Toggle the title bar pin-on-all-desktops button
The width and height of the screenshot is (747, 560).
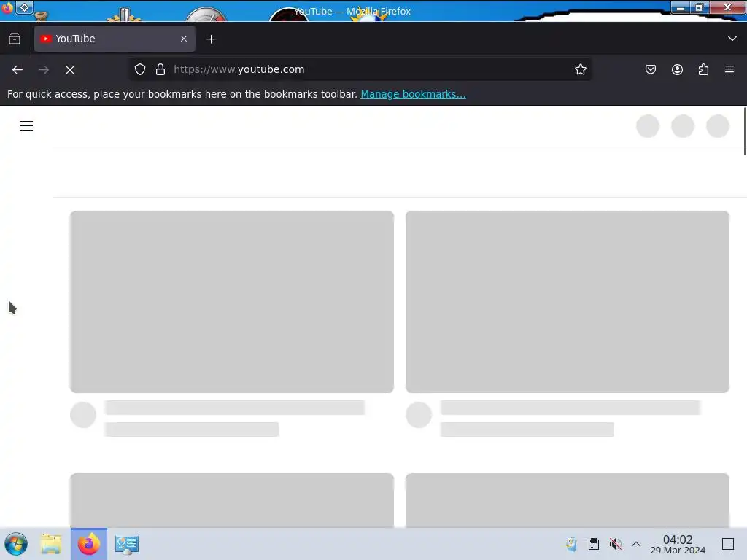point(24,7)
